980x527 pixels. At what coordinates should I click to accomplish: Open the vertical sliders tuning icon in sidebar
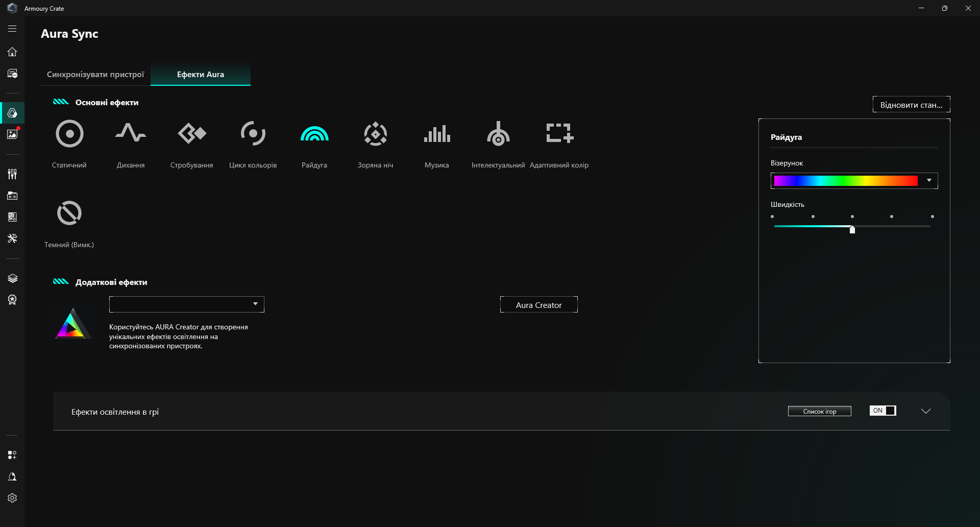12,174
